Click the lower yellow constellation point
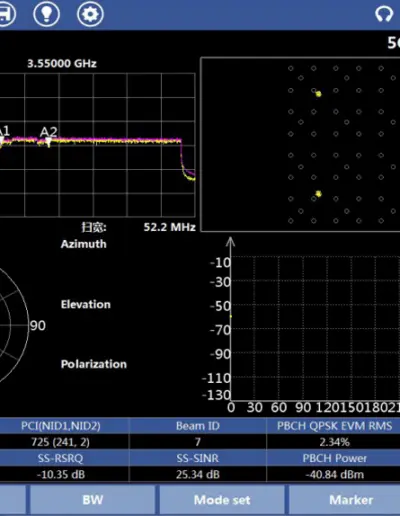Viewport: 400px width, 516px height. coord(318,194)
